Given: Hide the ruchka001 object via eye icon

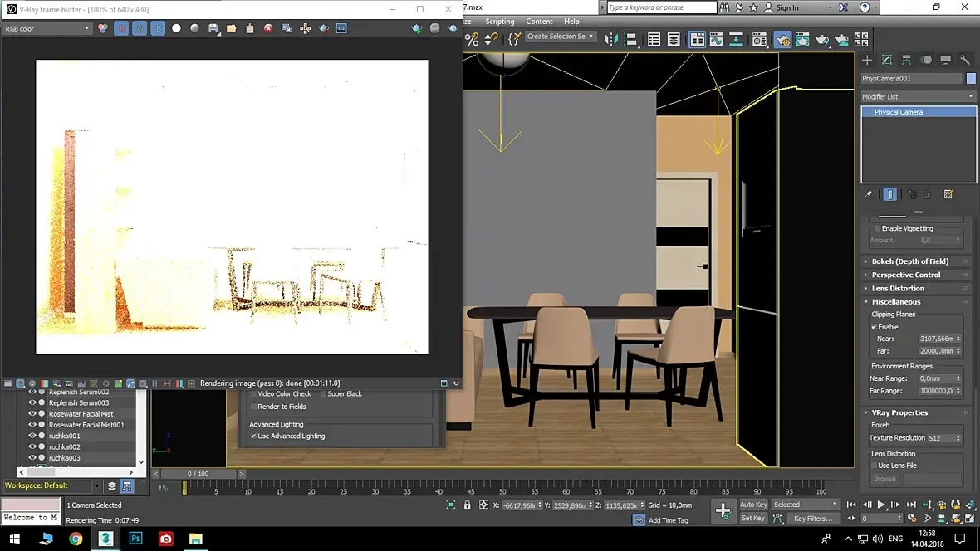Looking at the screenshot, I should point(32,436).
